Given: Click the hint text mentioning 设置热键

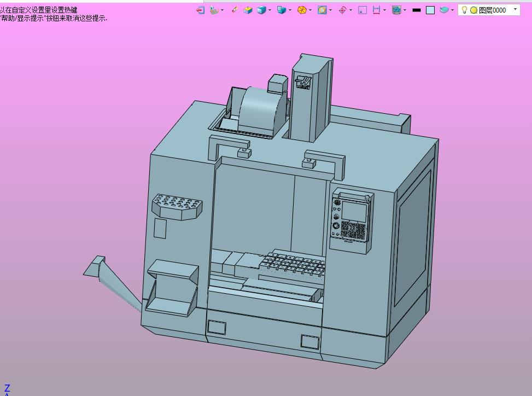Looking at the screenshot, I should (39, 10).
